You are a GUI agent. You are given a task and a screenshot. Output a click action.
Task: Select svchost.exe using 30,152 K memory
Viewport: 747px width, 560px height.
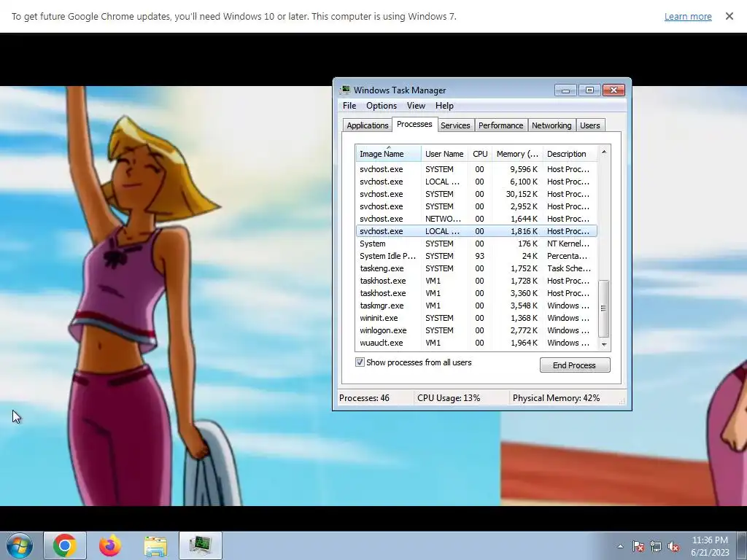(476, 194)
